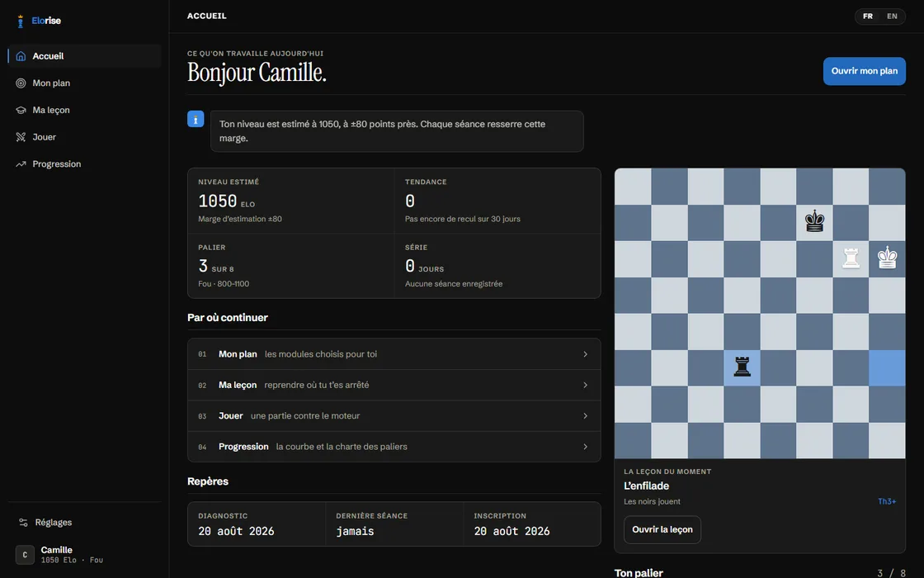Screen dimensions: 924x578
Task: Click the highlighted blue square on board edge
Action: [887, 368]
